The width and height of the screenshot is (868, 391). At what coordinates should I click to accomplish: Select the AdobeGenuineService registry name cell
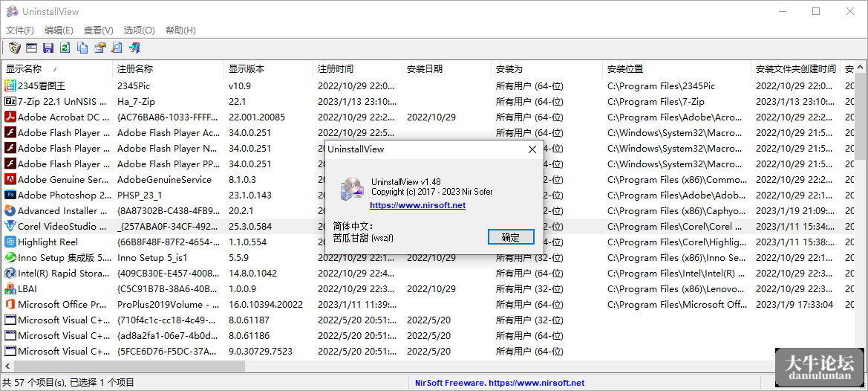pos(164,179)
